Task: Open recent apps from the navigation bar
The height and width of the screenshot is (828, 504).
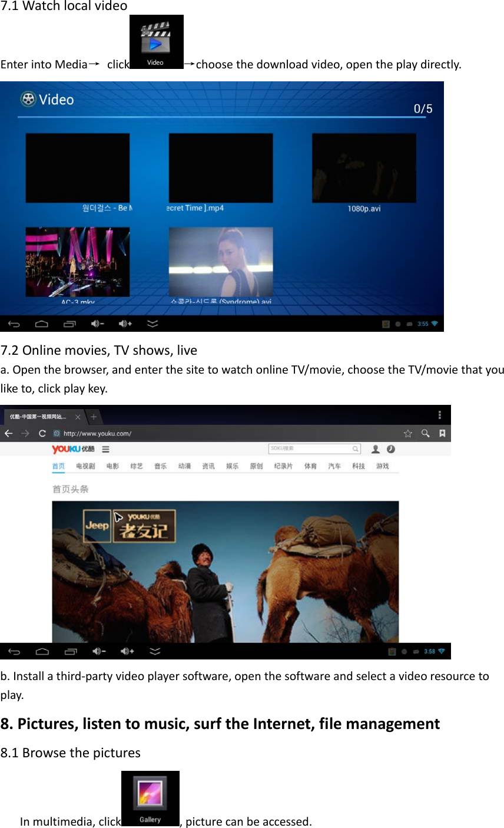Action: click(x=70, y=323)
